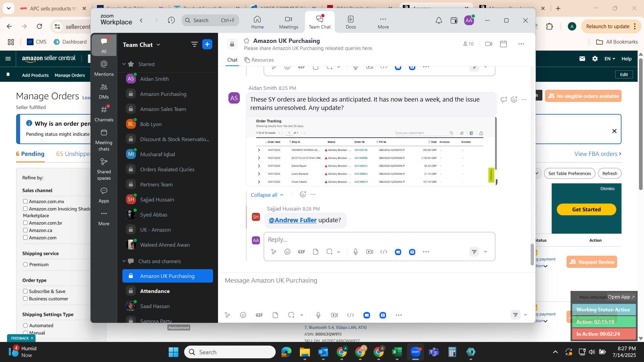Screen dimensions: 644x362
Task: Open channel members list showing 10
Action: pyautogui.click(x=468, y=44)
